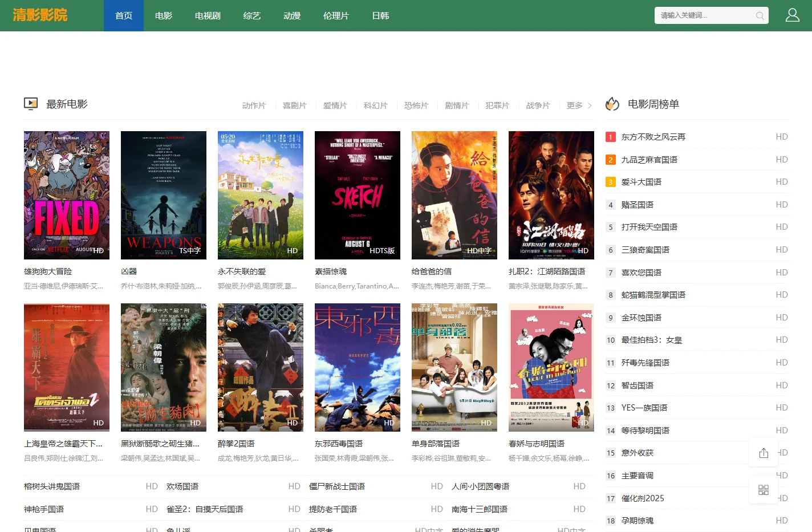Open list entry 提防老千国语
The height and width of the screenshot is (532, 812).
pyautogui.click(x=333, y=509)
